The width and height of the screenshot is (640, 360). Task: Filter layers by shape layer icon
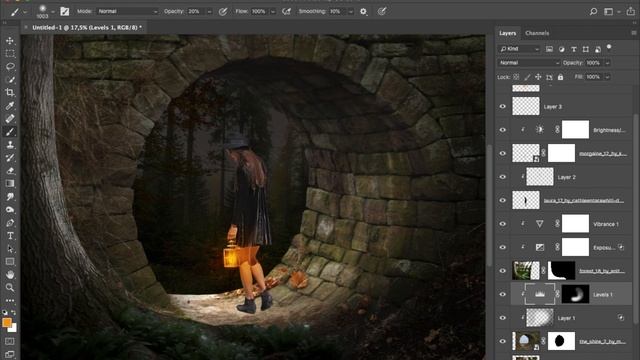[586, 49]
